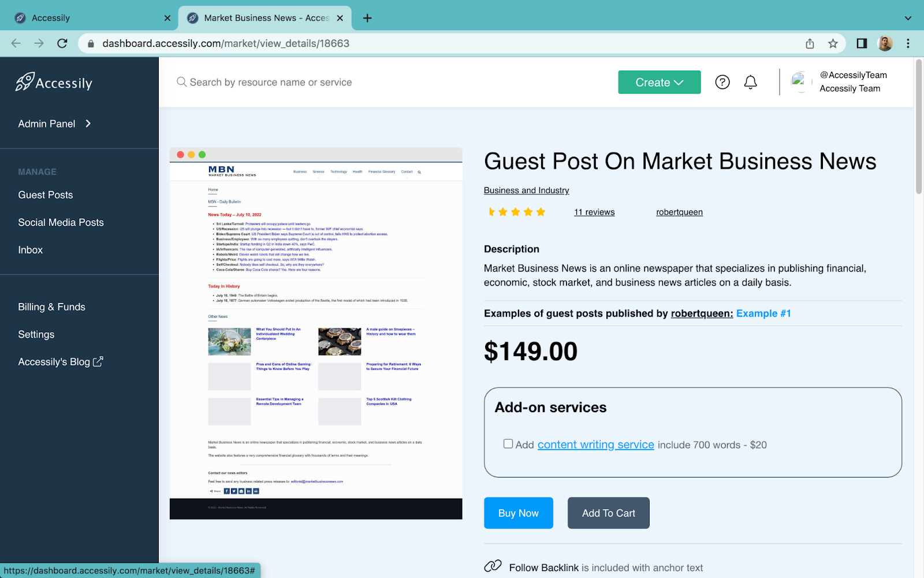Open the notifications bell

[x=750, y=82]
